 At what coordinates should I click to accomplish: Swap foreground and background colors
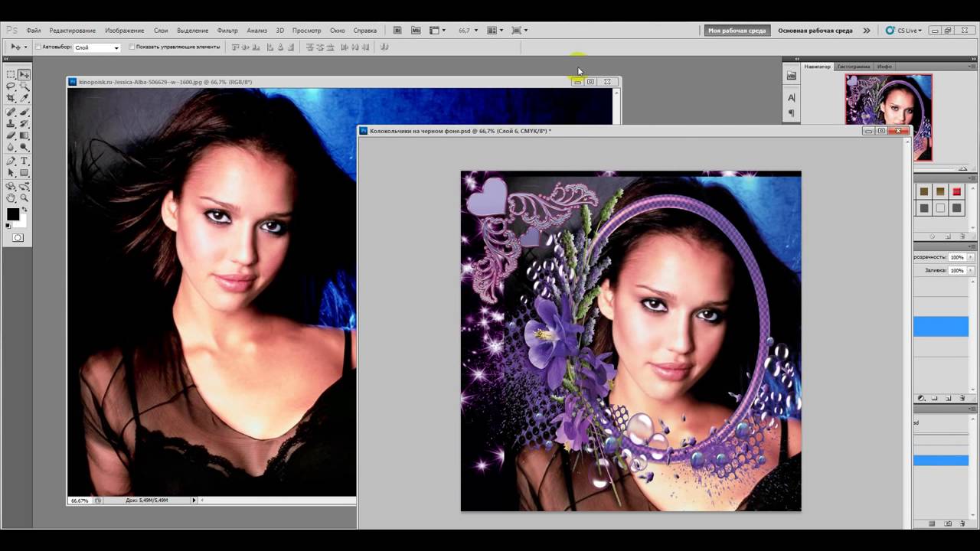(24, 209)
